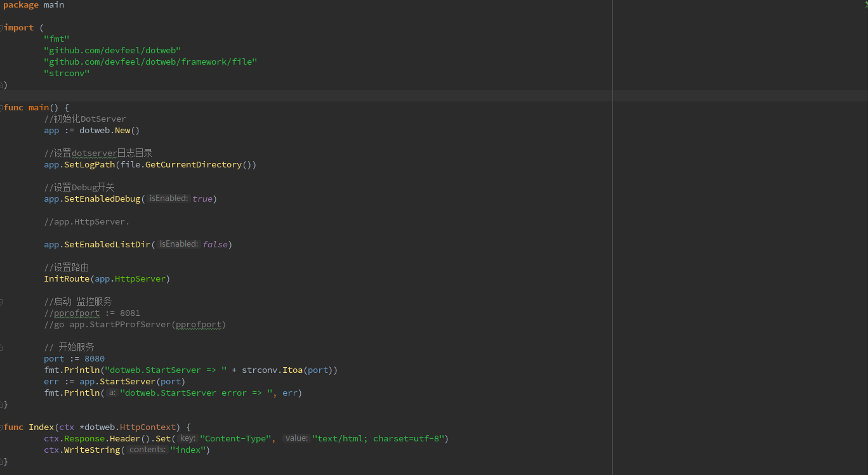Click the isEnabled hint before 'false'
The width and height of the screenshot is (868, 475).
click(x=179, y=244)
